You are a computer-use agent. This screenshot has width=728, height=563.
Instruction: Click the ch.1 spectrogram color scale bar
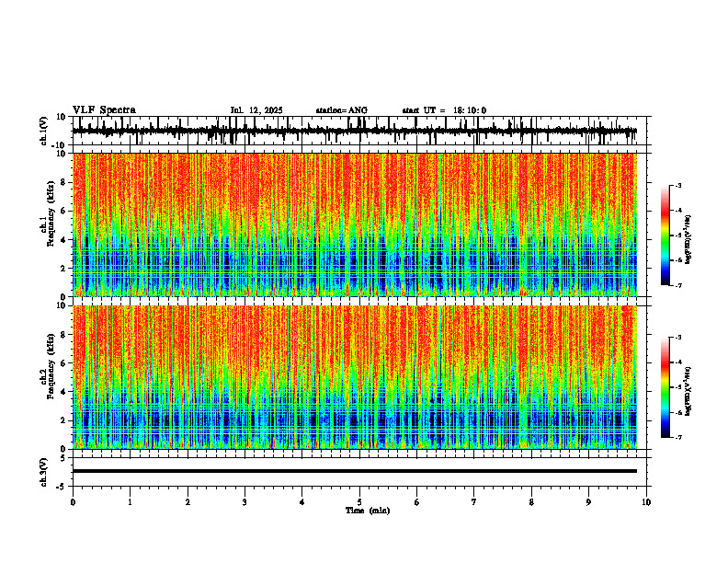tap(665, 236)
